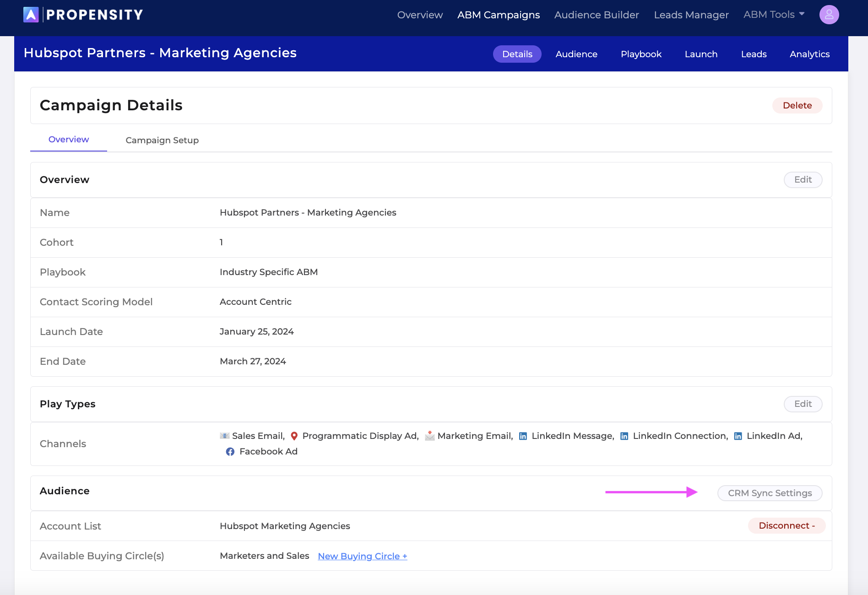The width and height of the screenshot is (868, 595).
Task: Add a New Buying Circle
Action: point(362,556)
